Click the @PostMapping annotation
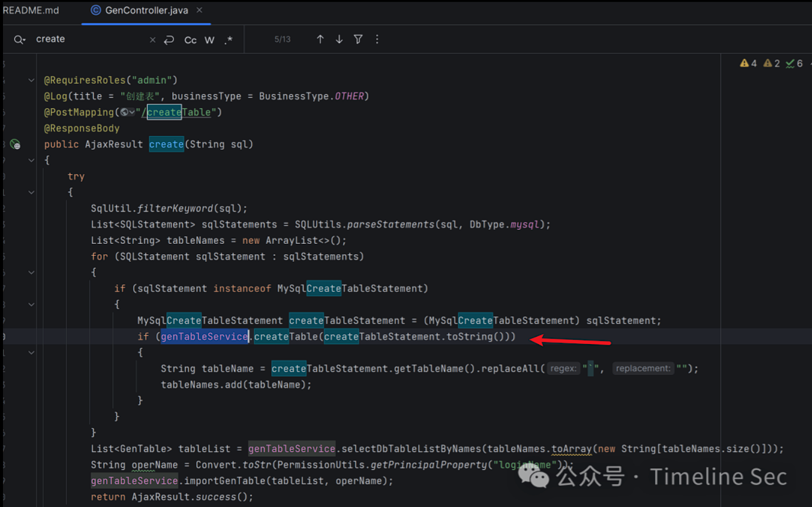This screenshot has width=812, height=507. coord(79,112)
